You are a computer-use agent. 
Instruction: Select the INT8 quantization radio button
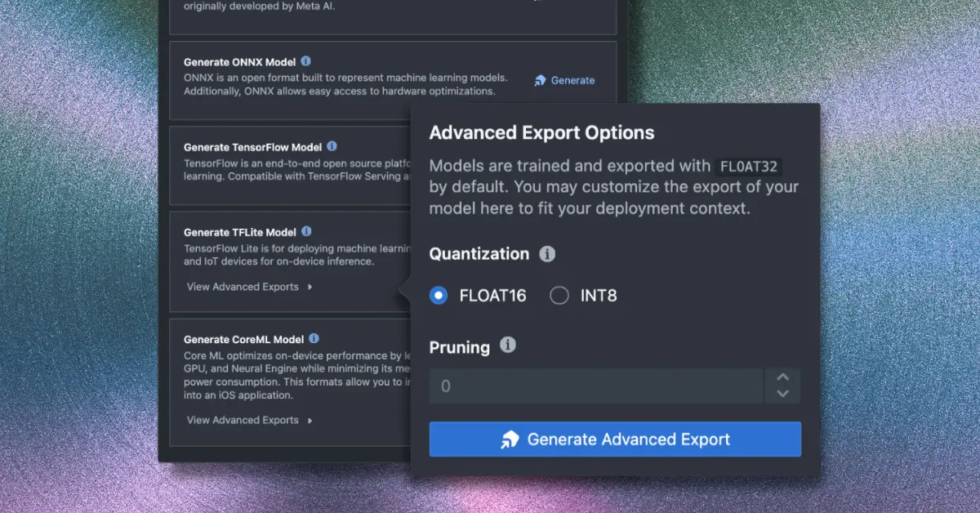[x=559, y=295]
